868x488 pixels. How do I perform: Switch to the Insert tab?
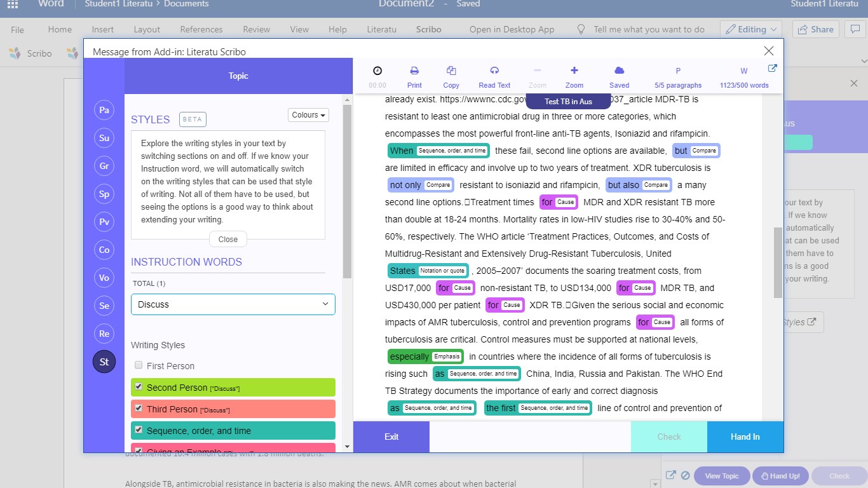tap(103, 29)
